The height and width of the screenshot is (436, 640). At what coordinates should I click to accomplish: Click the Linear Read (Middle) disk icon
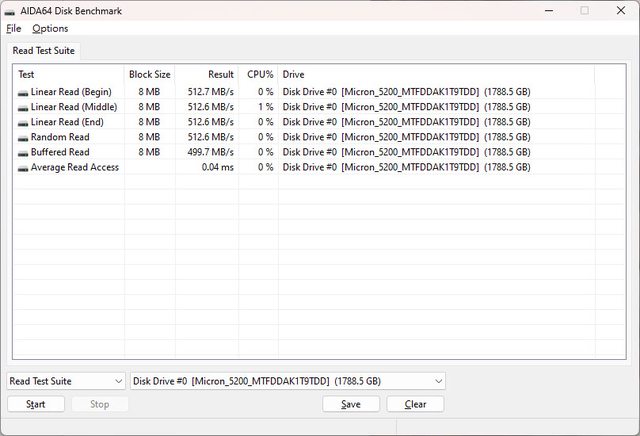coord(23,108)
